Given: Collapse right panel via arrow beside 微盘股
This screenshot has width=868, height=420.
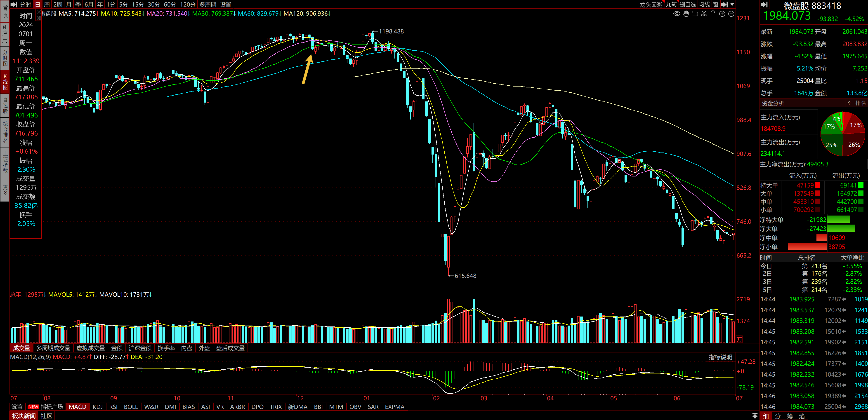Looking at the screenshot, I should pos(764,4).
